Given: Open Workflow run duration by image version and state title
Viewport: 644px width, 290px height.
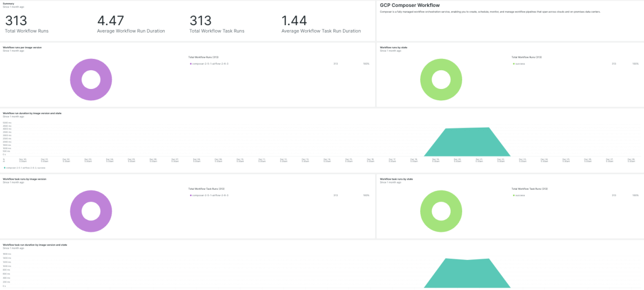Looking at the screenshot, I should click(32, 113).
